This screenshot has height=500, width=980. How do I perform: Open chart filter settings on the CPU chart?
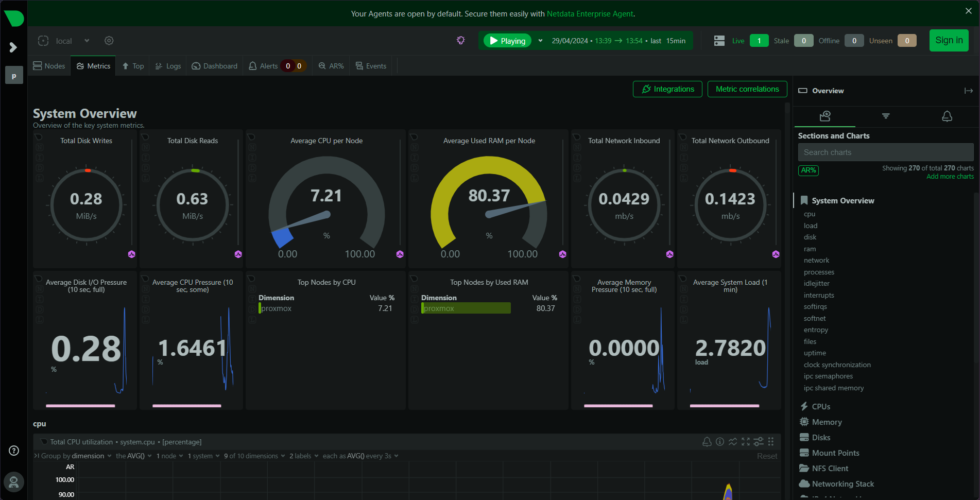758,441
